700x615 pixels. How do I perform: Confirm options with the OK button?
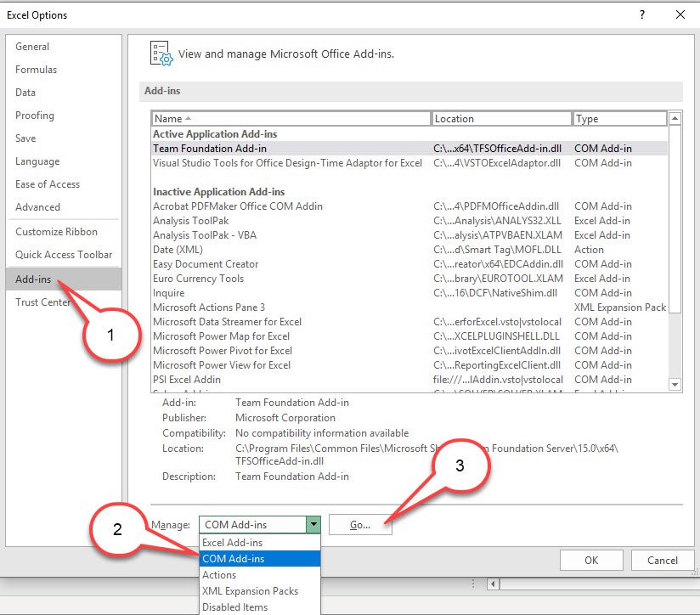[x=591, y=561]
